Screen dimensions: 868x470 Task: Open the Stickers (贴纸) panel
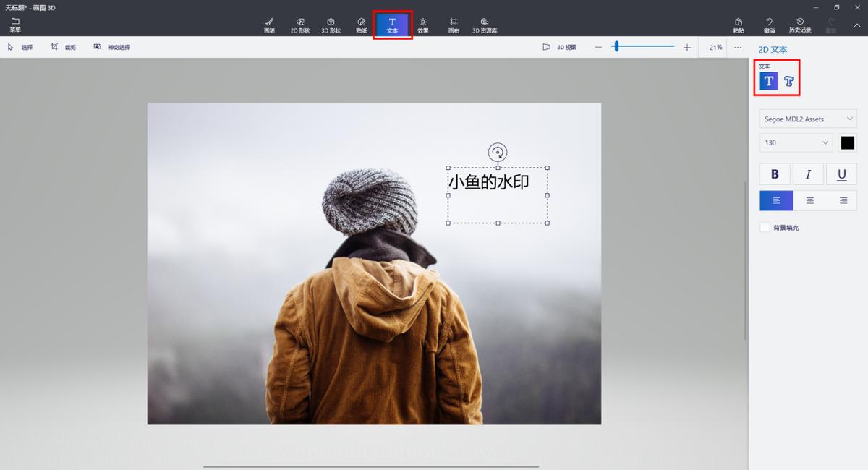point(362,25)
